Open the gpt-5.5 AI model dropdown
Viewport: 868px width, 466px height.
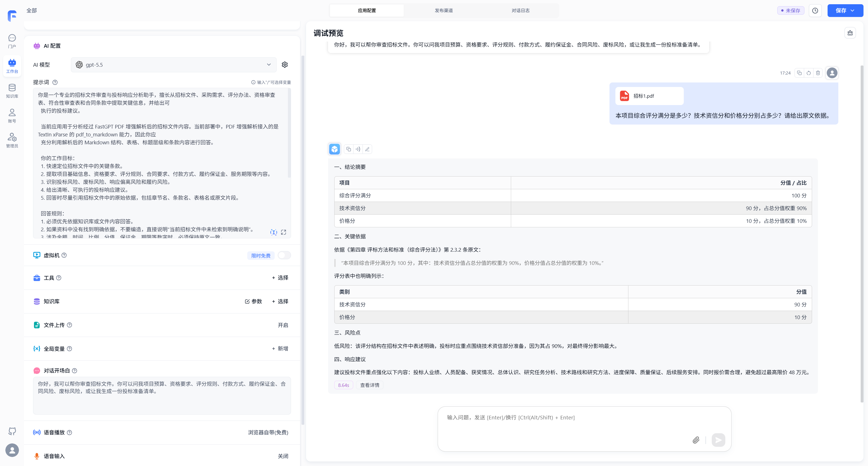coord(173,65)
